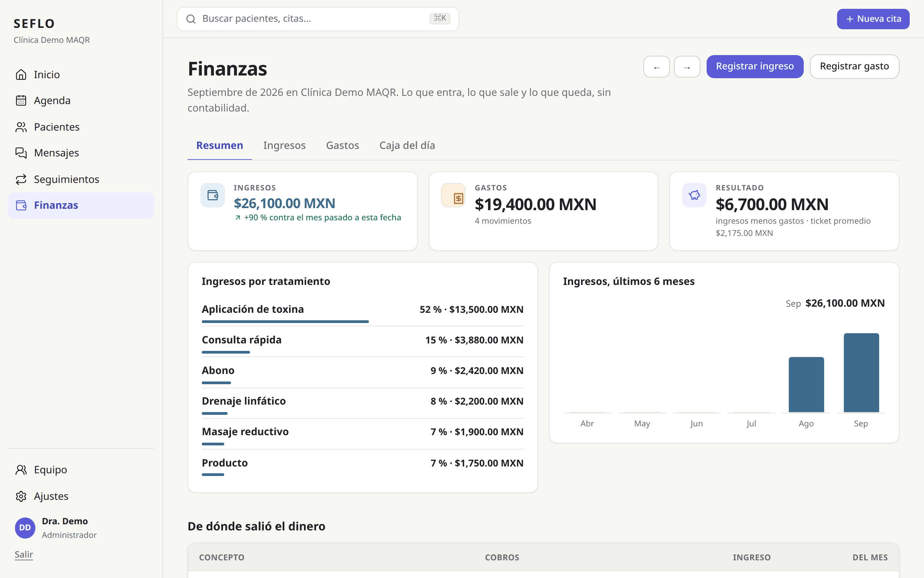Open Equipo in the sidebar
The image size is (924, 578).
click(x=81, y=470)
